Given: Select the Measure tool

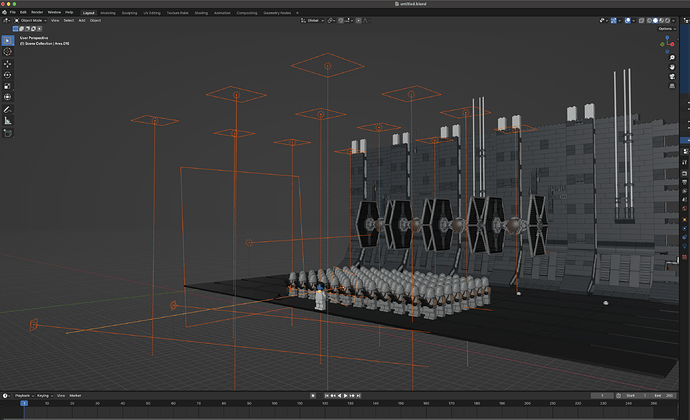Looking at the screenshot, I should (7, 120).
